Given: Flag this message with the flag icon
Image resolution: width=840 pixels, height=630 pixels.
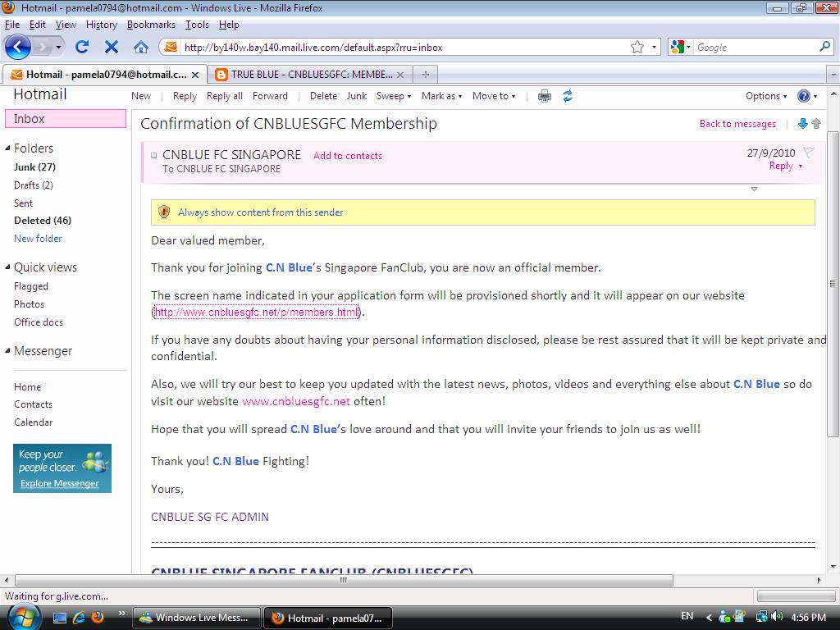Looking at the screenshot, I should tap(808, 152).
